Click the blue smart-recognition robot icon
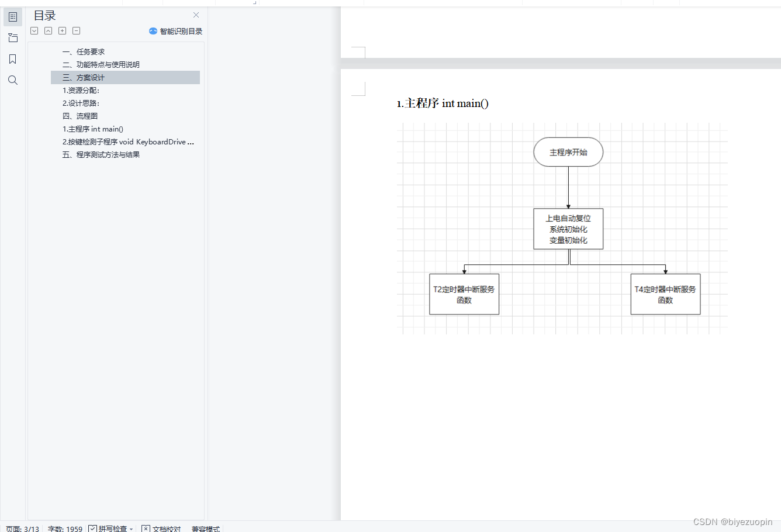Image resolution: width=781 pixels, height=532 pixels. (x=153, y=31)
